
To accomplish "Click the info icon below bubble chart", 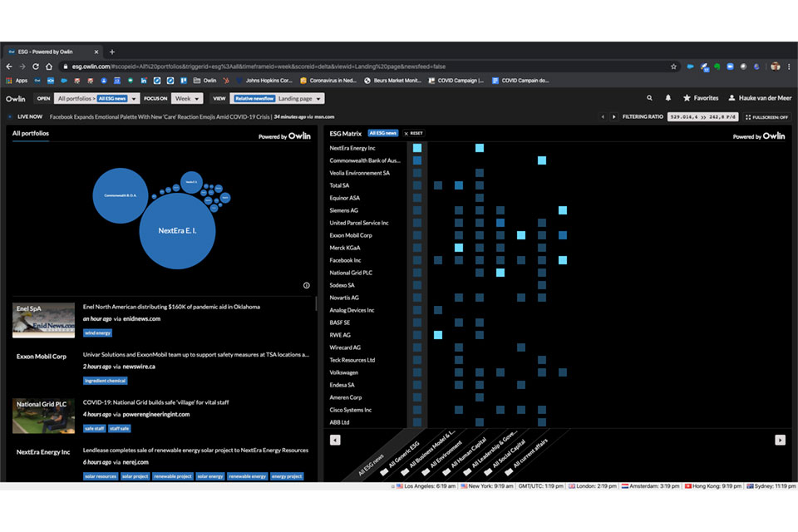I will click(306, 285).
